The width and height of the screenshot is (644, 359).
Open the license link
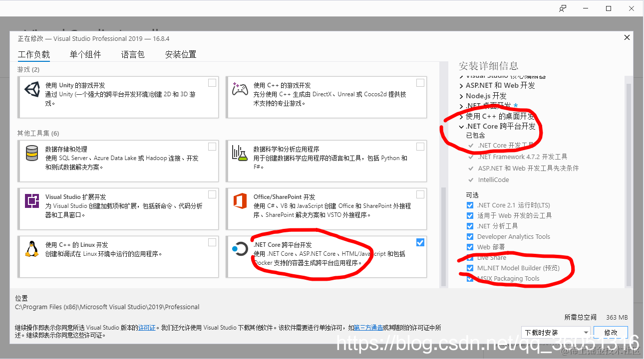147,328
